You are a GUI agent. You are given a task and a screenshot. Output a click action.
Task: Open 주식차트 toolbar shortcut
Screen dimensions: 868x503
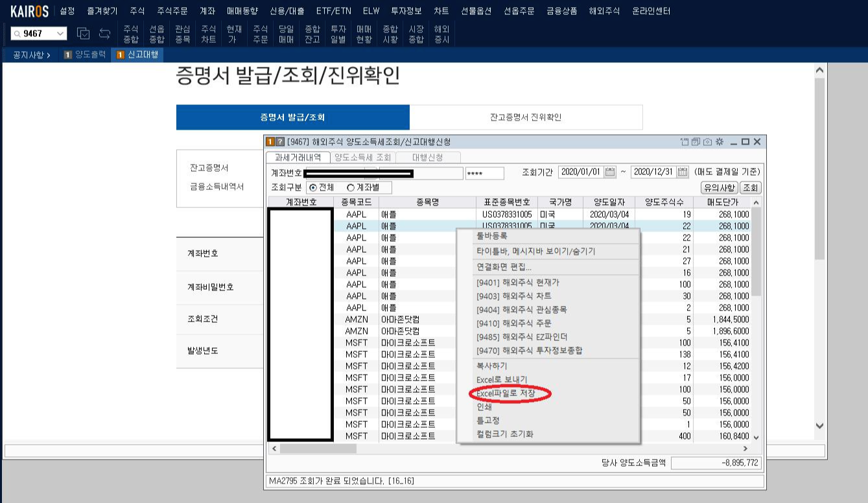point(208,34)
